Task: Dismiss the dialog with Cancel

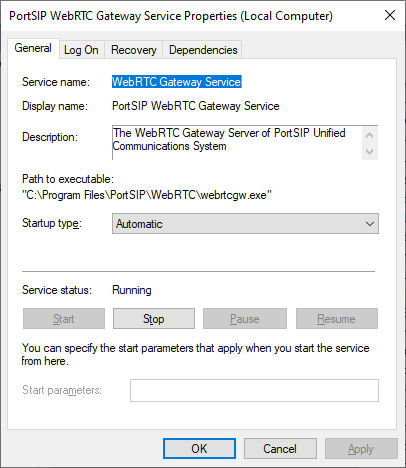Action: 280,449
